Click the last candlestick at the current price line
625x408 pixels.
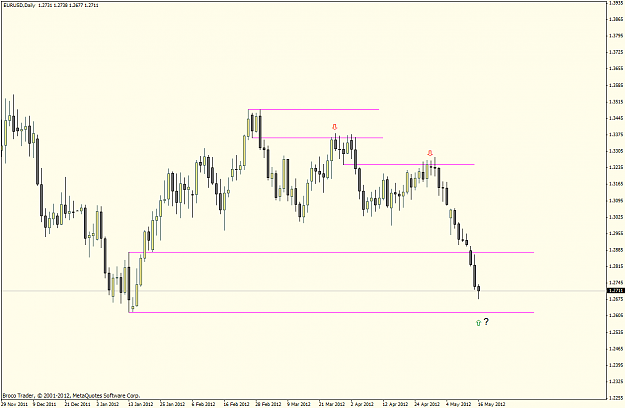478,291
